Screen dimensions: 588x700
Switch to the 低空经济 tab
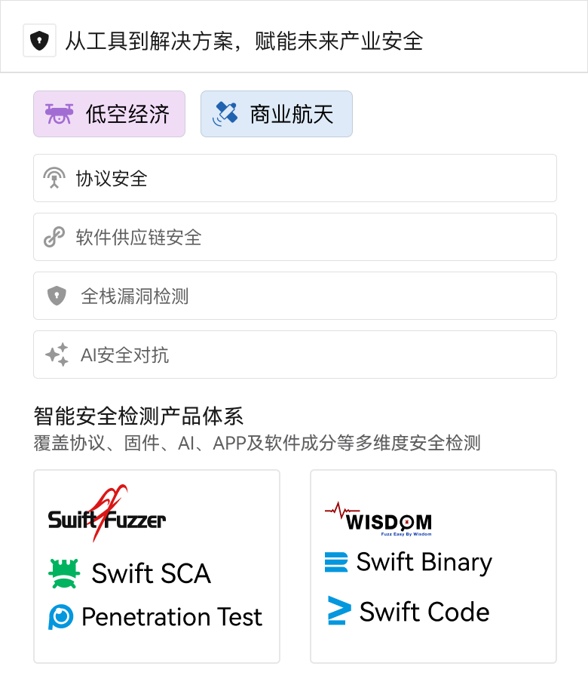109,114
